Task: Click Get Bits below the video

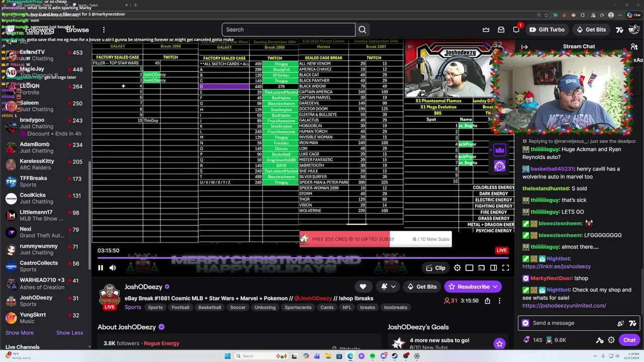Action: tap(422, 287)
